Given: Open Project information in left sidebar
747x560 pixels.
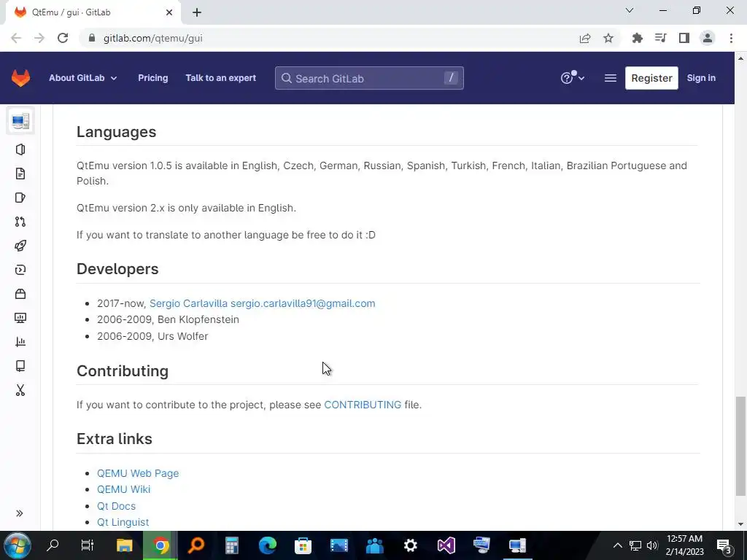Looking at the screenshot, I should pos(20,149).
